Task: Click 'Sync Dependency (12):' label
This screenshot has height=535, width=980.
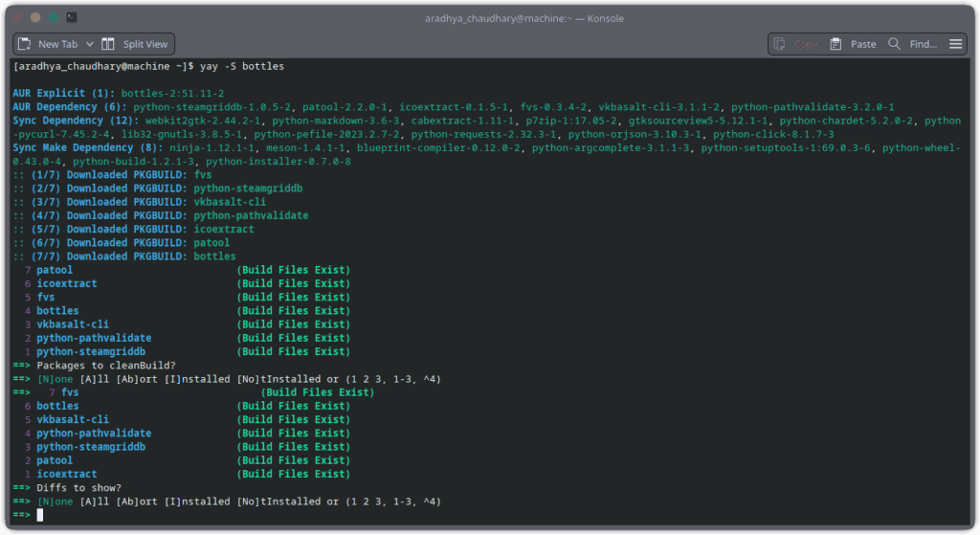Action: 76,121
